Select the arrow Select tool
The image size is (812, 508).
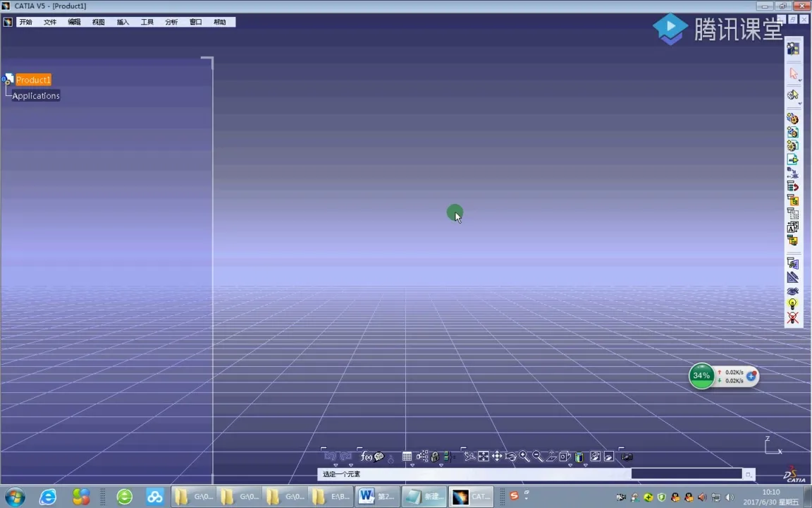tap(794, 74)
